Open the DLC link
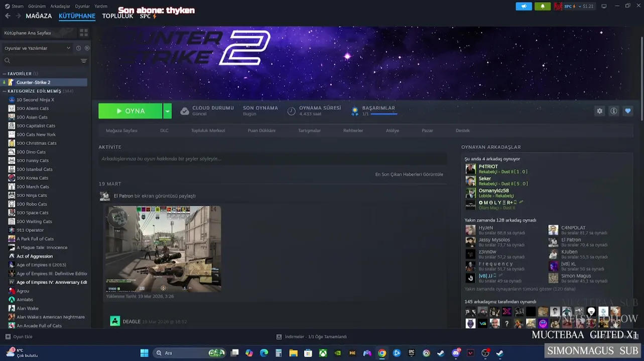 164,130
